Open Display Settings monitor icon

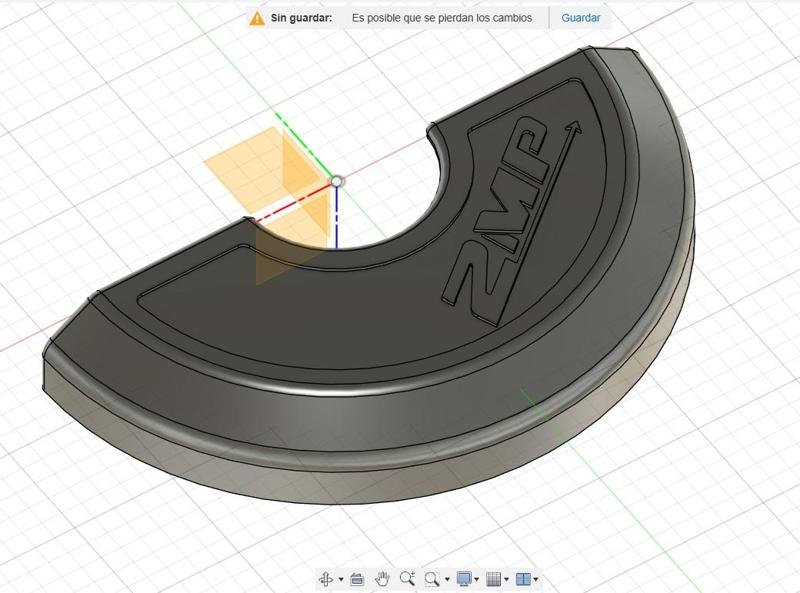[464, 579]
